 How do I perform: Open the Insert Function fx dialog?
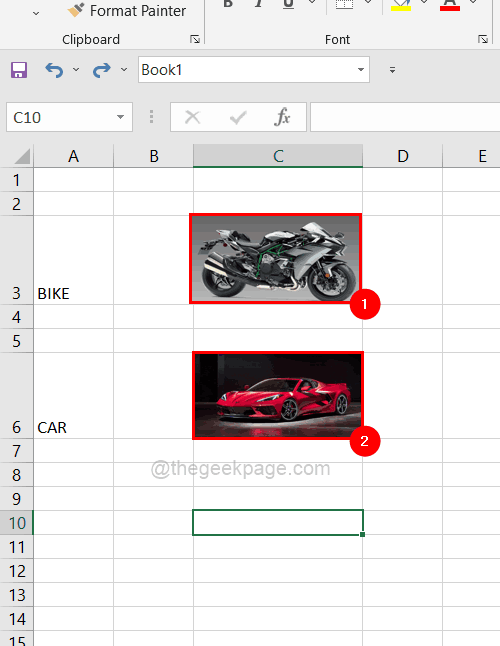pos(282,117)
